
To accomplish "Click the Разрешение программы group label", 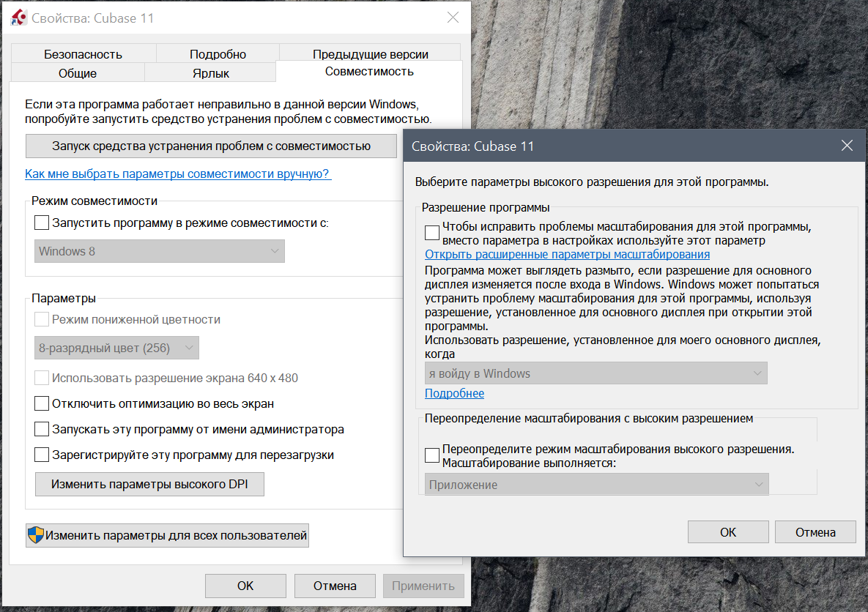I will click(486, 207).
